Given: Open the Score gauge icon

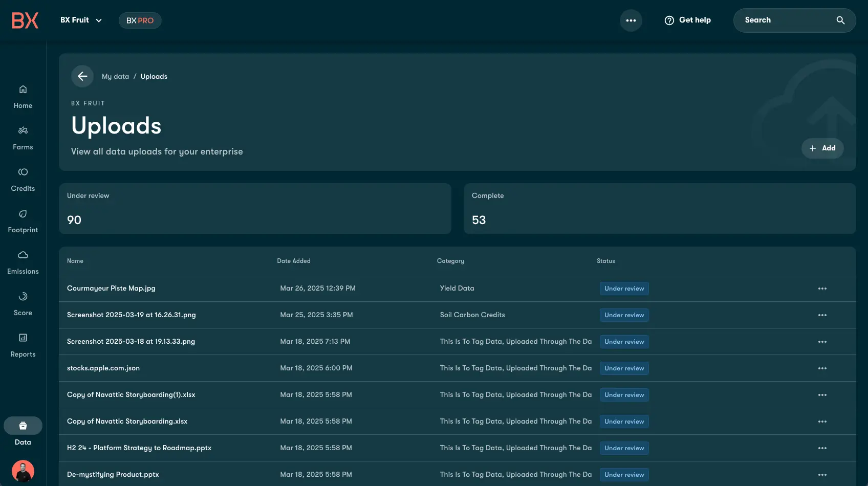Looking at the screenshot, I should [23, 297].
